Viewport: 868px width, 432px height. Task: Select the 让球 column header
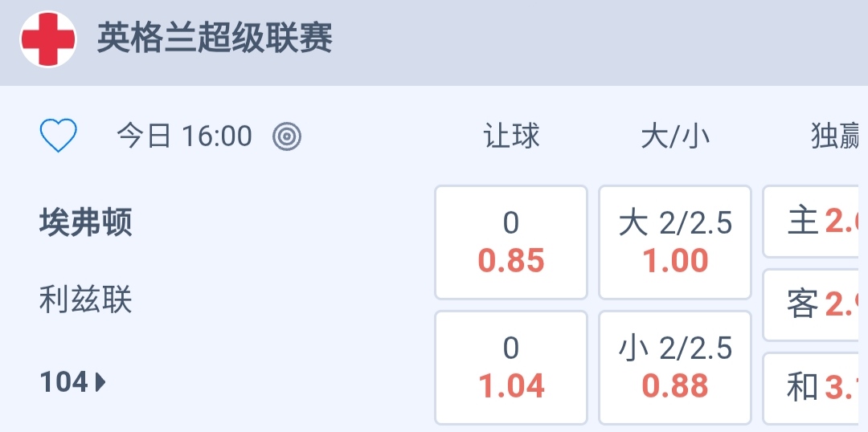pos(511,137)
